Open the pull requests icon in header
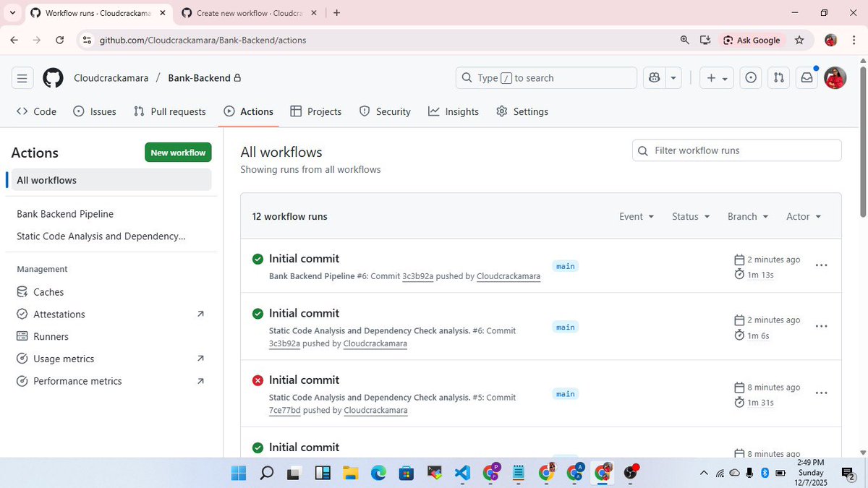Image resolution: width=868 pixels, height=488 pixels. tap(778, 77)
